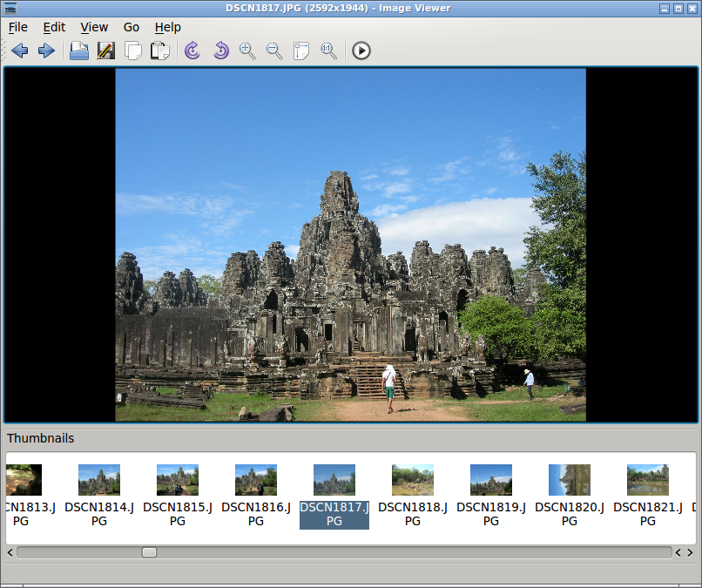Click the Paste clipboard icon
Screen dimensions: 702x588
(160, 51)
